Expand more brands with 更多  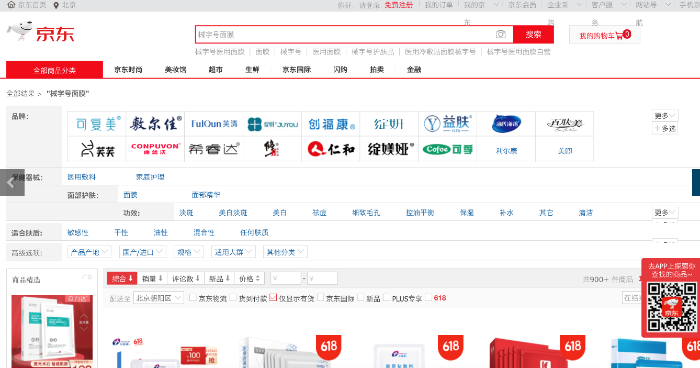pos(665,116)
